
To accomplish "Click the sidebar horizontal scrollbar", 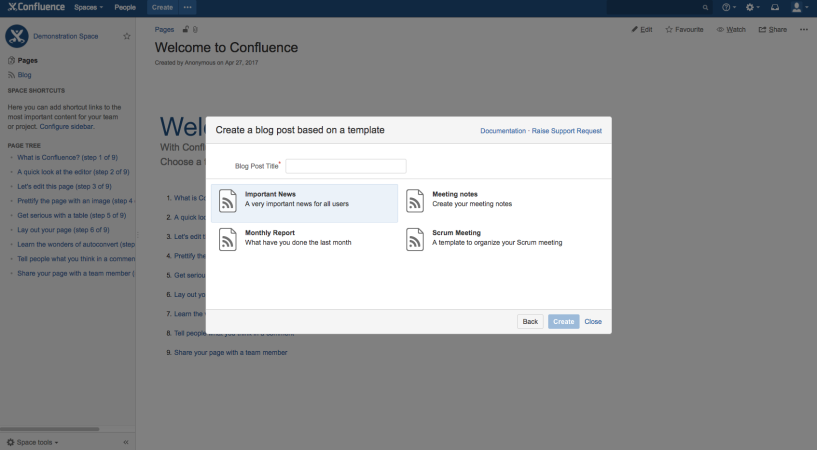I will click(x=49, y=429).
